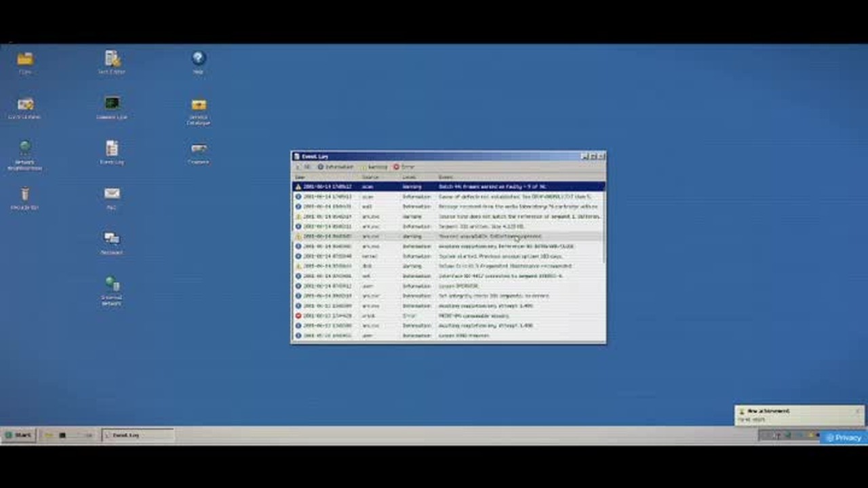Select the log row with level Error

[x=448, y=316]
